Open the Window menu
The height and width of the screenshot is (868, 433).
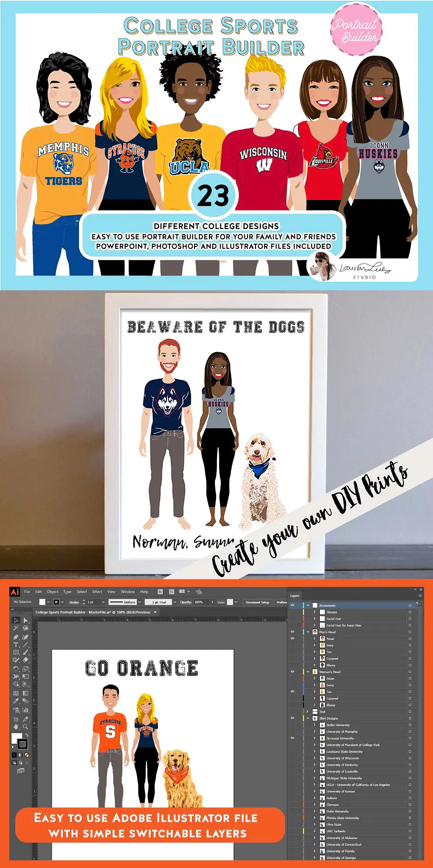click(x=128, y=592)
